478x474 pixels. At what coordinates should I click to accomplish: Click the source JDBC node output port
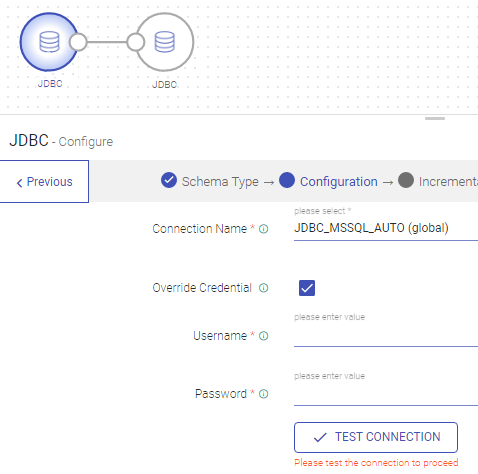[x=78, y=42]
